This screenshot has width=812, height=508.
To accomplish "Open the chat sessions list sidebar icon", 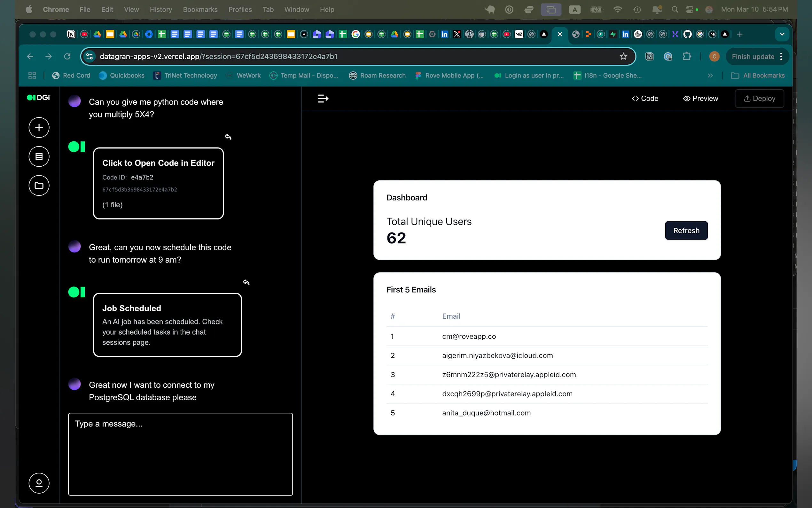I will click(39, 156).
